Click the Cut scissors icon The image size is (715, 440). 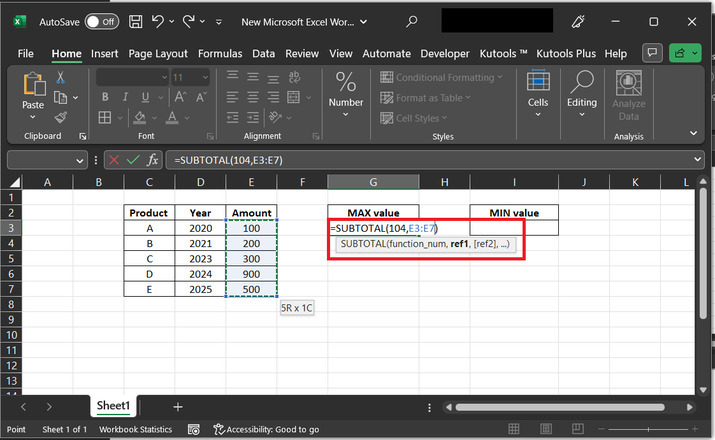(x=61, y=78)
